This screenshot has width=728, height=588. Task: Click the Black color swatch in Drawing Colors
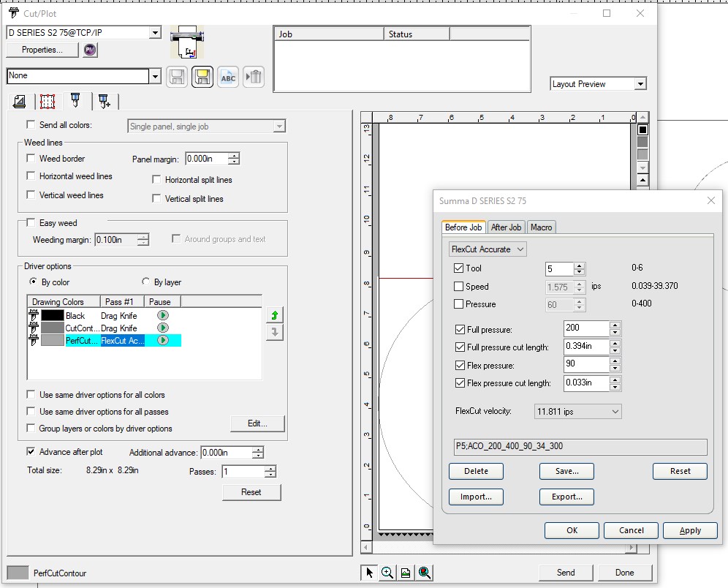pos(53,315)
